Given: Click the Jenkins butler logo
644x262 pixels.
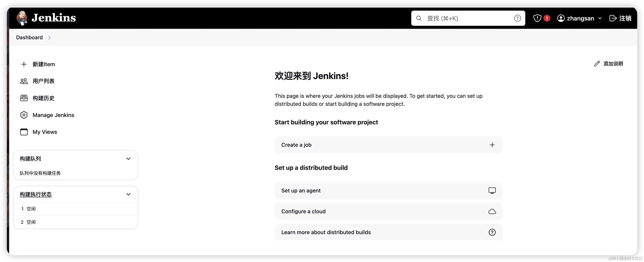Looking at the screenshot, I should 22,18.
